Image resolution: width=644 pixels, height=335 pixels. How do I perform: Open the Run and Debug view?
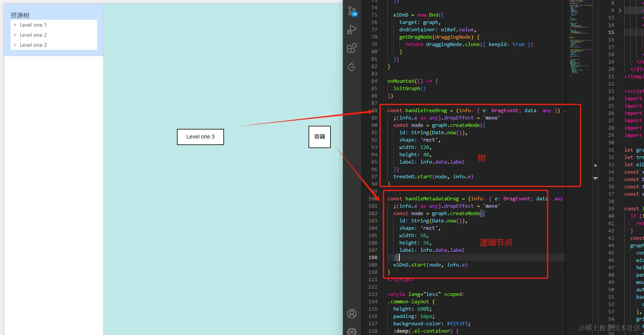352,29
